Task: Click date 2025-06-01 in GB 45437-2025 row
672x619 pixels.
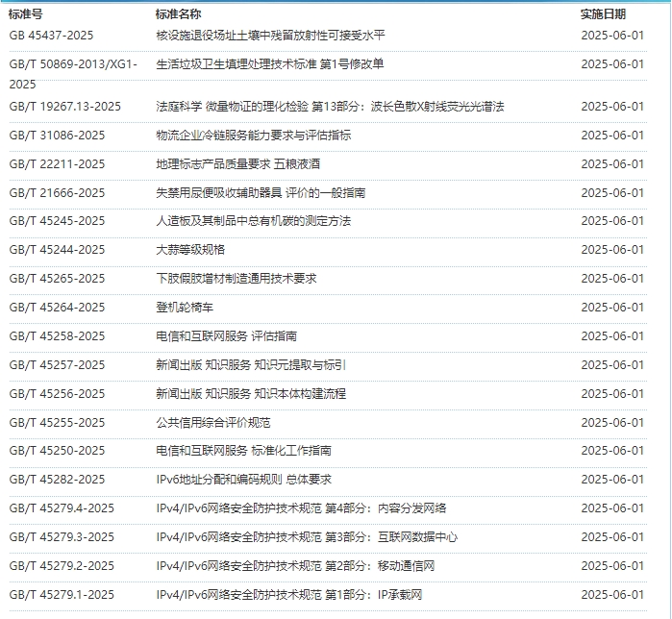Action: coord(612,36)
